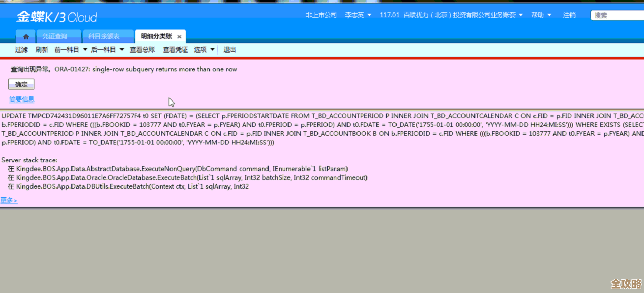The height and width of the screenshot is (293, 644).
Task: Click the 过滤 filter icon in toolbar
Action: [x=21, y=49]
